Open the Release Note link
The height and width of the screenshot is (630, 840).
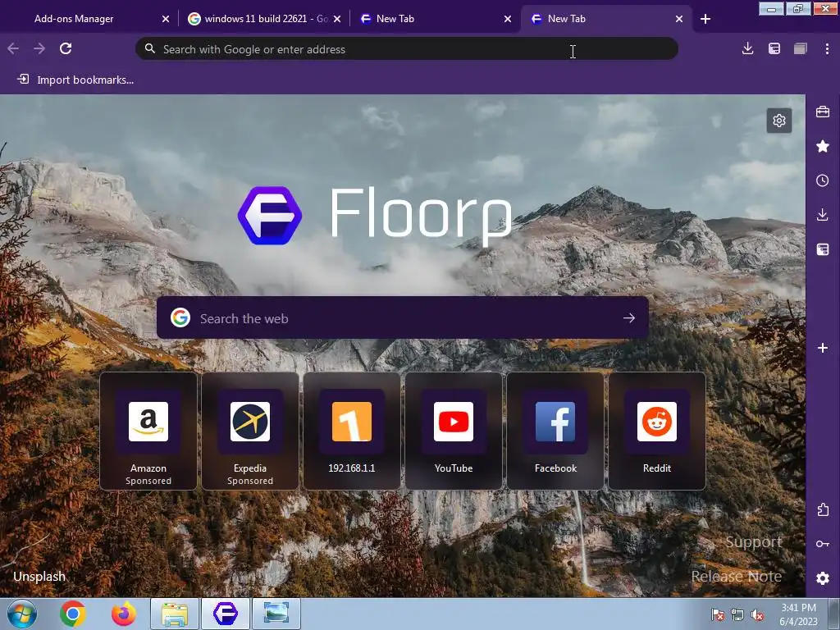[736, 577]
